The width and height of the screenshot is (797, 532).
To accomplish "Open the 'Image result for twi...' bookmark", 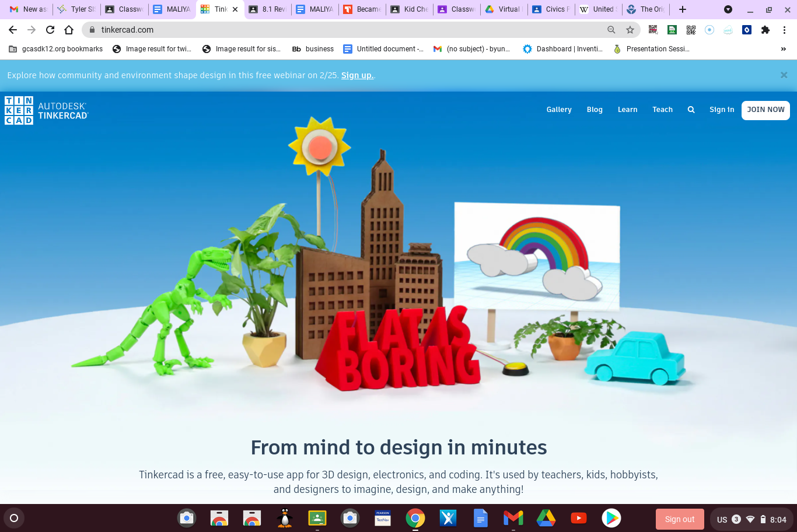I will point(152,49).
